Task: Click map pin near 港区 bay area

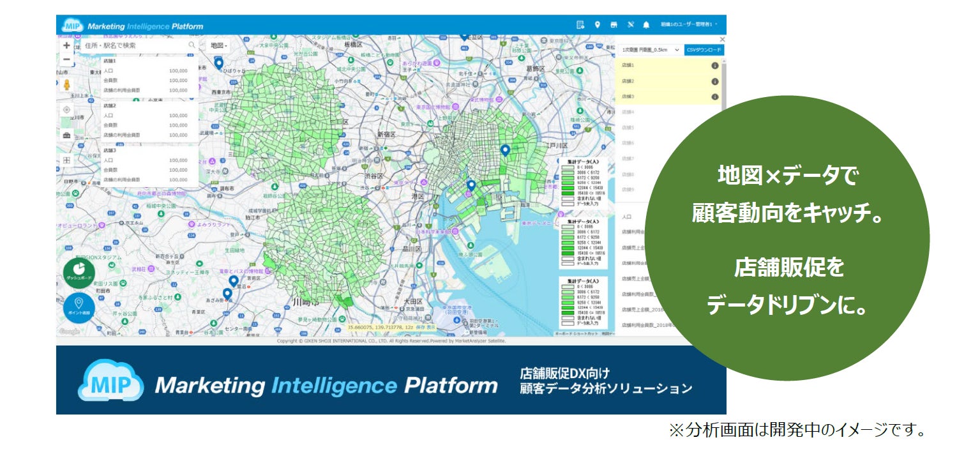Action: pyautogui.click(x=471, y=186)
